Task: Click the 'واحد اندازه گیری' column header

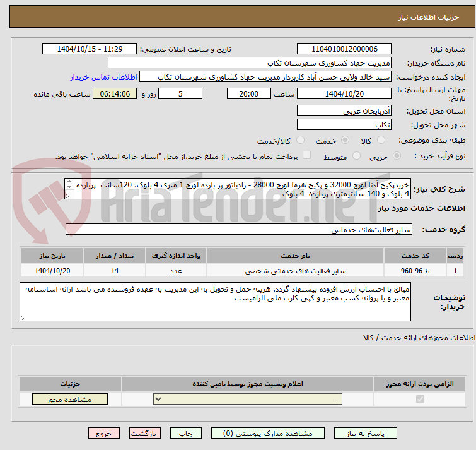Action: pos(176,256)
